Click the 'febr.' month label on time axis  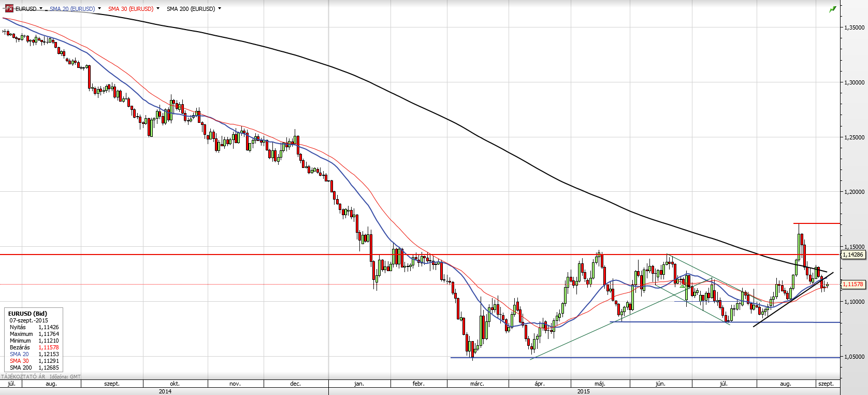[x=418, y=384]
